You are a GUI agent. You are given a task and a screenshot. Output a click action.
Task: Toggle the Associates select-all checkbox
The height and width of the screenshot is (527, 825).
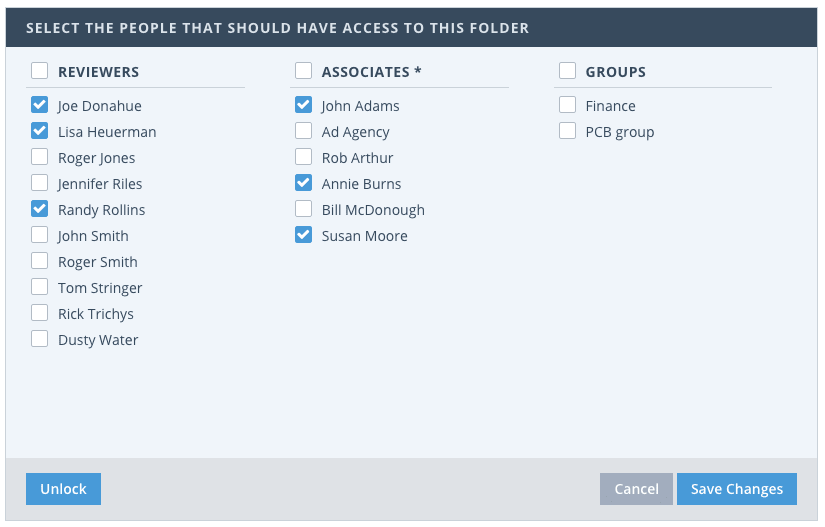pyautogui.click(x=303, y=71)
